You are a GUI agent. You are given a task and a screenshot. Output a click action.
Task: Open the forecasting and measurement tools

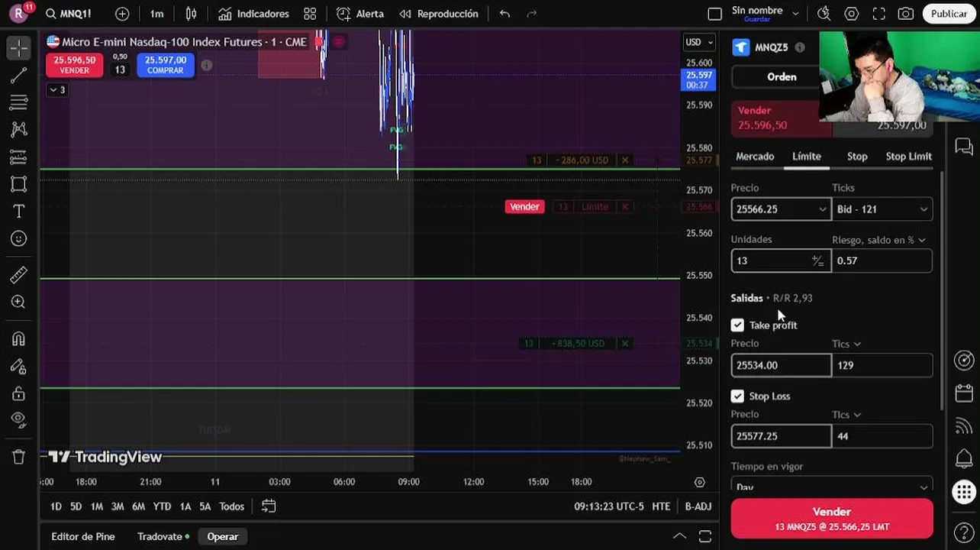point(19,157)
